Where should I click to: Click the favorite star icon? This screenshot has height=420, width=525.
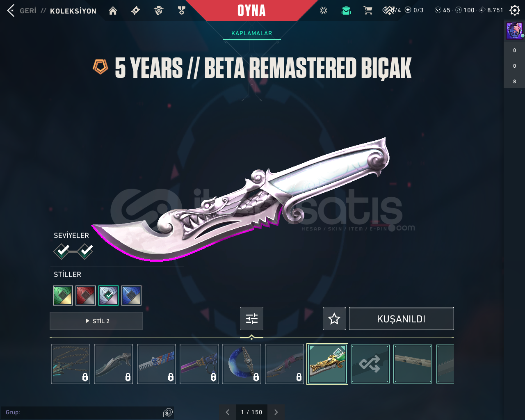[334, 319]
